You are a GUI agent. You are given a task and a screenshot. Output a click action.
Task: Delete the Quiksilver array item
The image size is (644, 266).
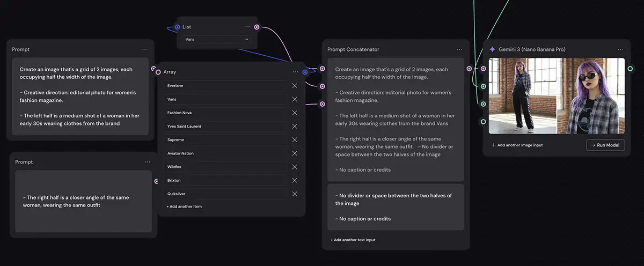click(x=295, y=194)
